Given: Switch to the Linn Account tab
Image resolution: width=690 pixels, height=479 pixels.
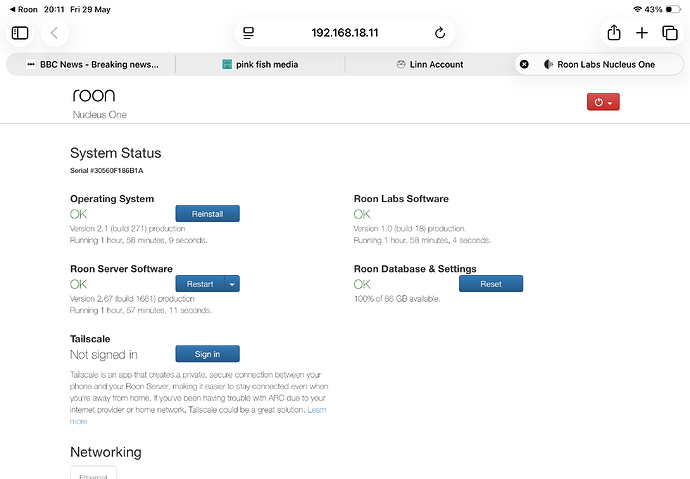Looking at the screenshot, I should [x=430, y=65].
